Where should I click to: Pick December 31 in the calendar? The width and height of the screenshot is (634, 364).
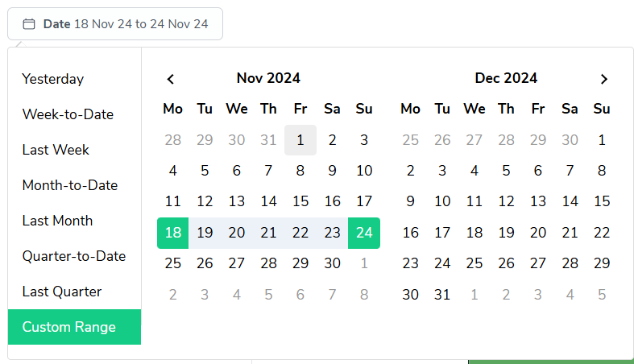coord(442,295)
